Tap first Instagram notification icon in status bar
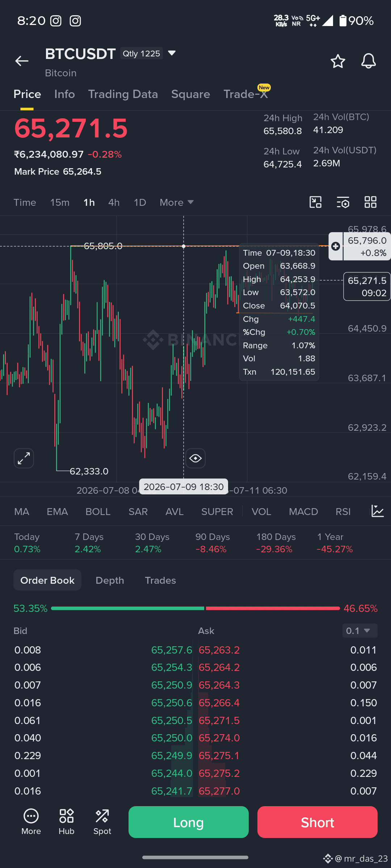 [56, 21]
